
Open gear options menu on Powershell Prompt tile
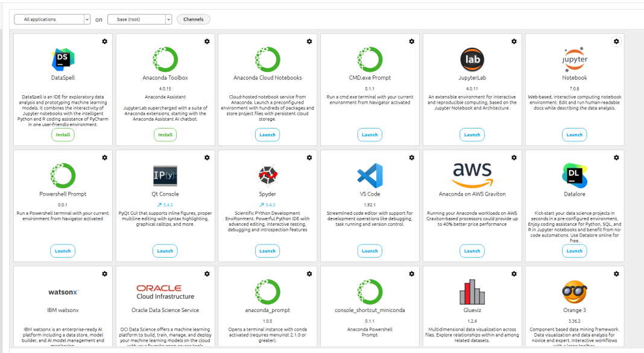click(104, 157)
